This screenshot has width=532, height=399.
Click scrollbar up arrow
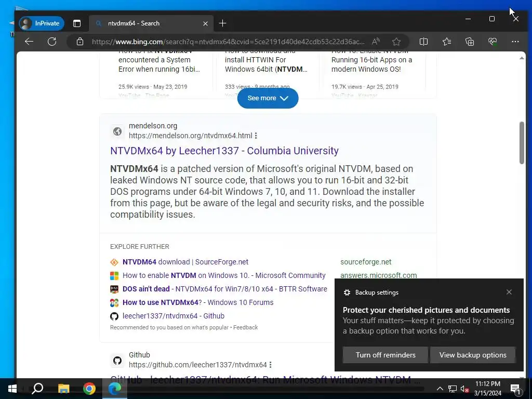[522, 58]
